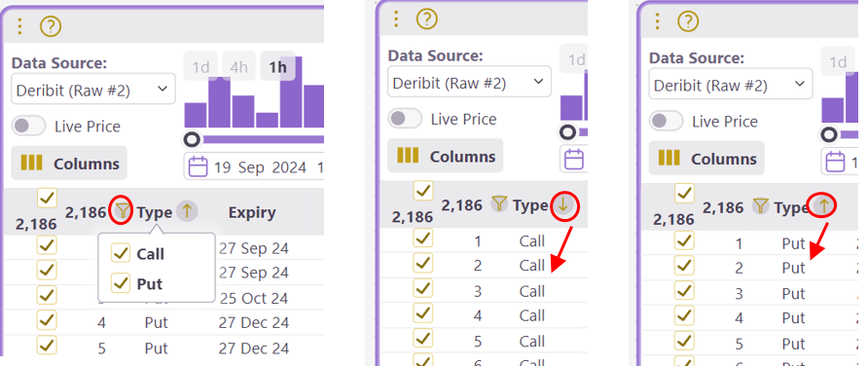Click the Type sort up arrow in the left panel
Screen dimensions: 868x366
click(187, 210)
